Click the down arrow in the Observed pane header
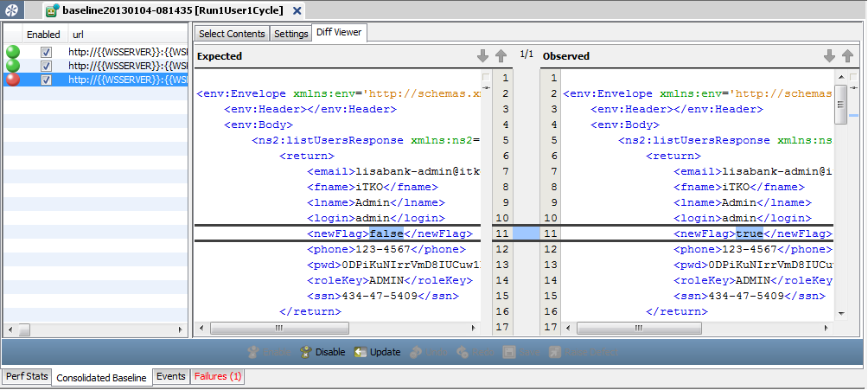Viewport: 868px width, 390px height. (x=829, y=56)
